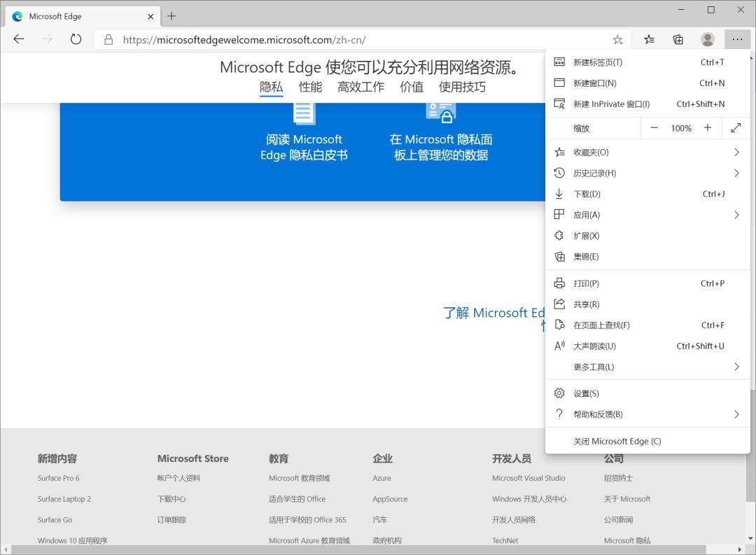This screenshot has height=555, width=756.
Task: Add this page to favorites star
Action: coord(617,39)
